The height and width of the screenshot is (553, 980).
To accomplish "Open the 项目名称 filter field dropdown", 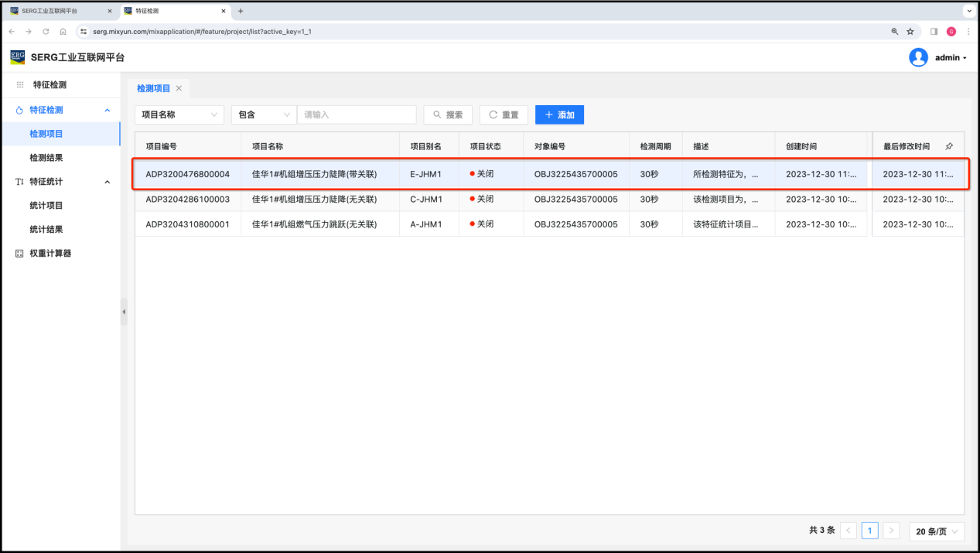I will click(179, 114).
